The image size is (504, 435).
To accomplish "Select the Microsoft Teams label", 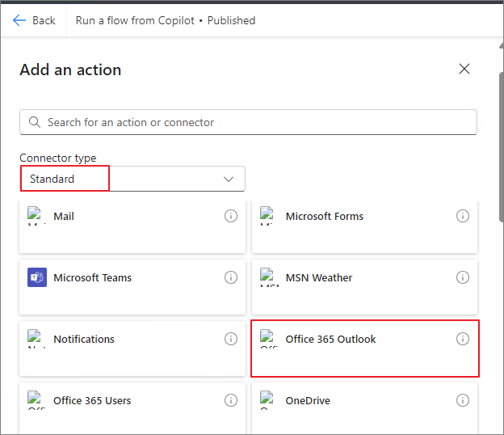I will pyautogui.click(x=93, y=277).
